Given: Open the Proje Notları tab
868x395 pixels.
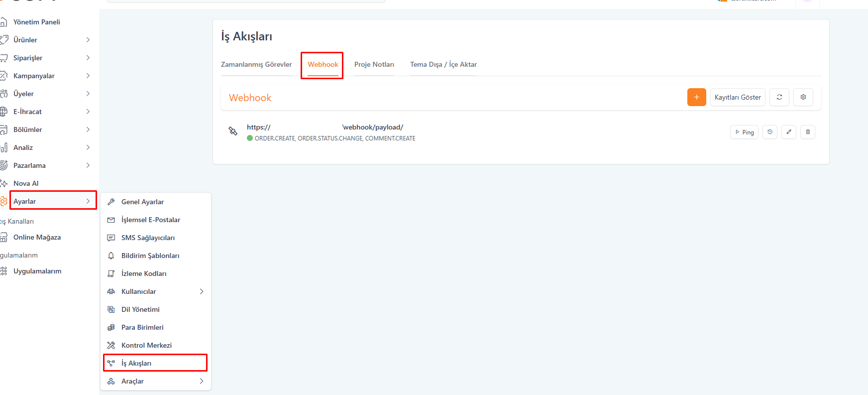Looking at the screenshot, I should [x=374, y=64].
